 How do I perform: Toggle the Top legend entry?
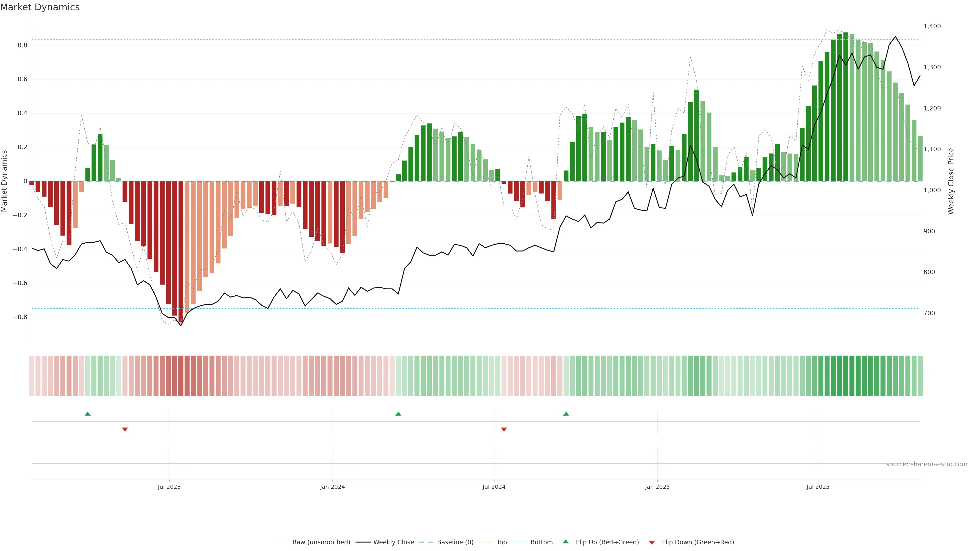(x=501, y=542)
